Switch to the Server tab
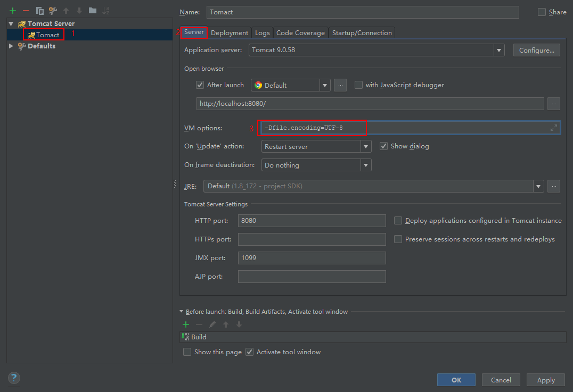573x392 pixels. pyautogui.click(x=194, y=32)
